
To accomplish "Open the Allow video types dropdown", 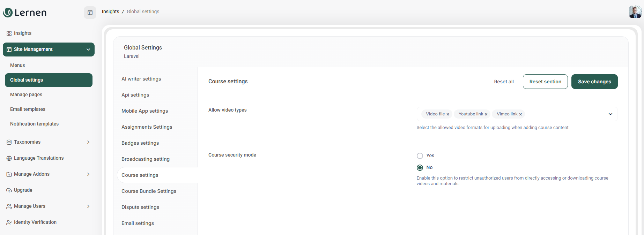I will (610, 114).
